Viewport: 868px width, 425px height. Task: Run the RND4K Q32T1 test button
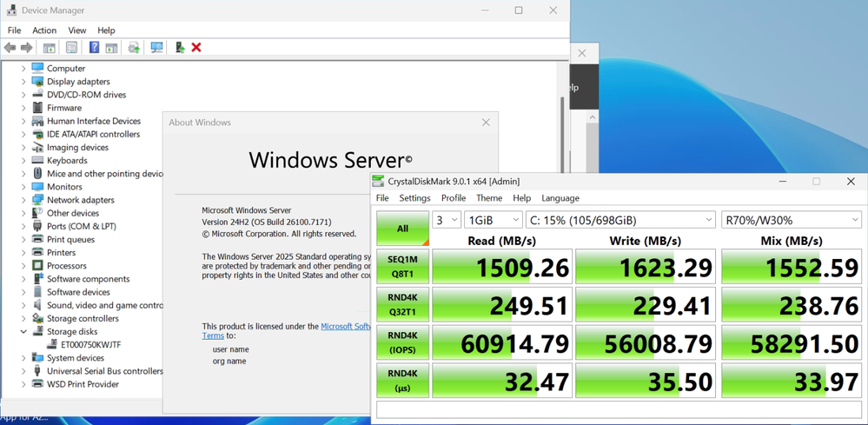click(x=402, y=305)
